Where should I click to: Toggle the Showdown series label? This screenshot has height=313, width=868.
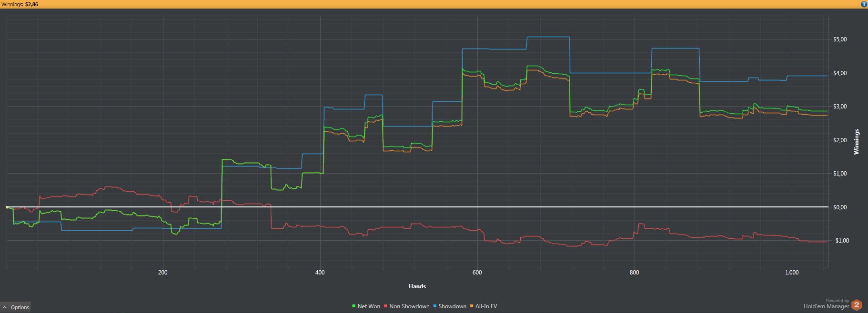click(453, 306)
